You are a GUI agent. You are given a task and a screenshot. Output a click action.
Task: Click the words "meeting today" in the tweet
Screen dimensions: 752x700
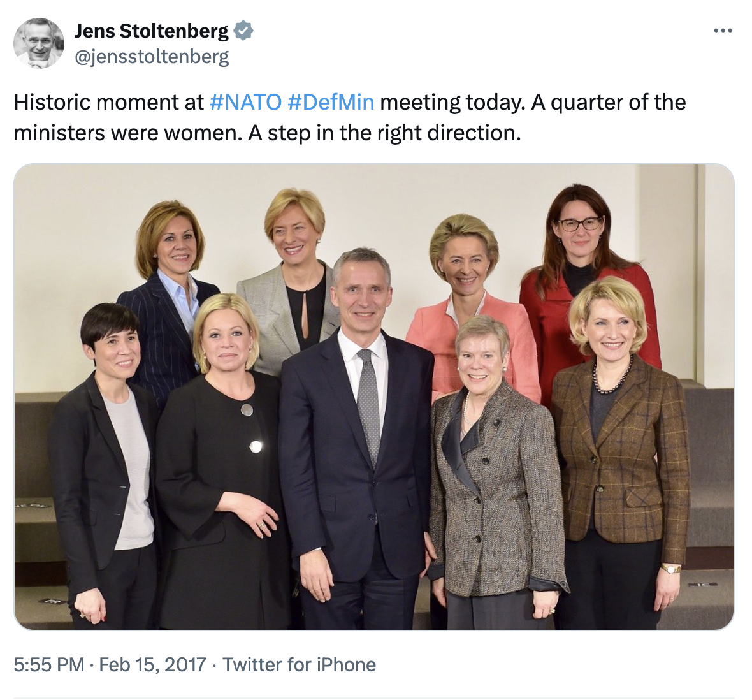(x=451, y=102)
